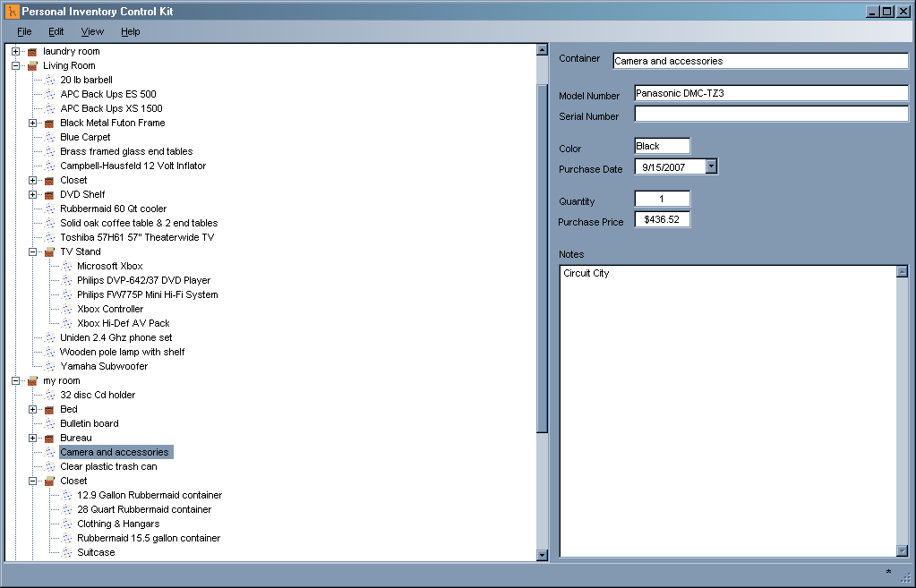
Task: Open the File menu
Action: pos(24,31)
